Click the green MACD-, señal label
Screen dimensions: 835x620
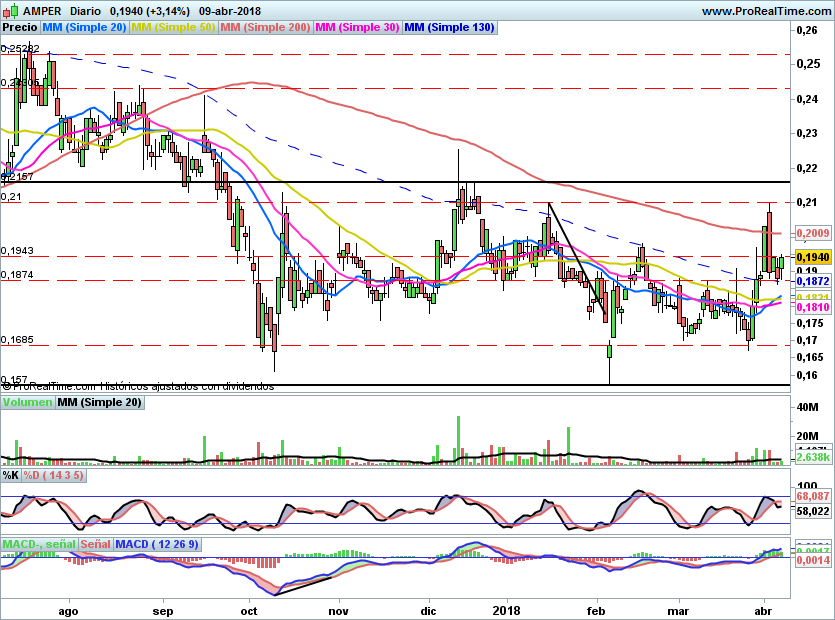(39, 544)
